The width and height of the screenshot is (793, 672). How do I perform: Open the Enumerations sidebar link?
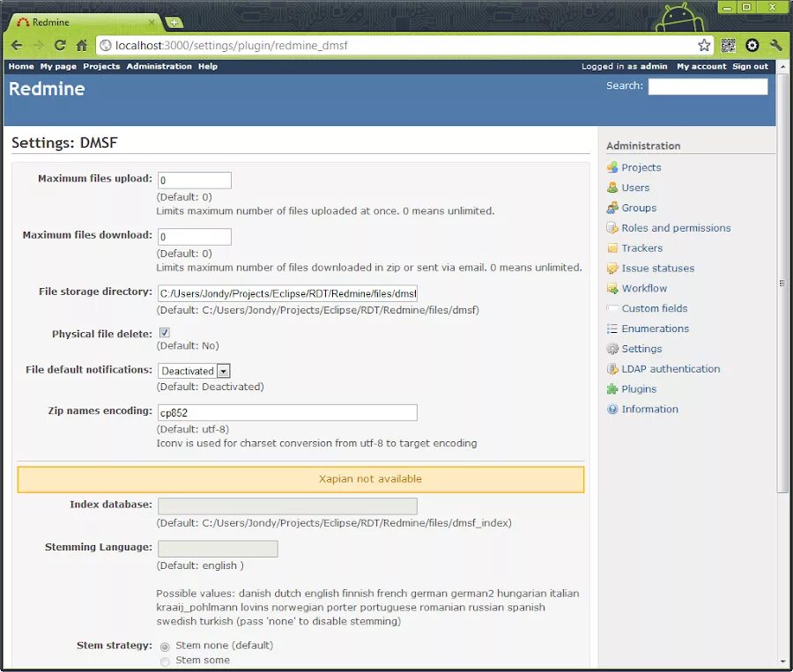coord(656,329)
